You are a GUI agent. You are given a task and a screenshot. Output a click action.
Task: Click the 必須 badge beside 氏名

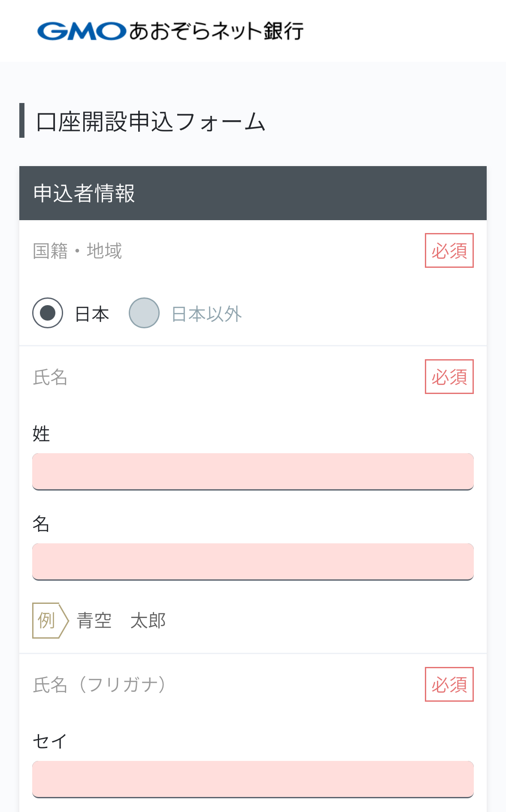449,377
